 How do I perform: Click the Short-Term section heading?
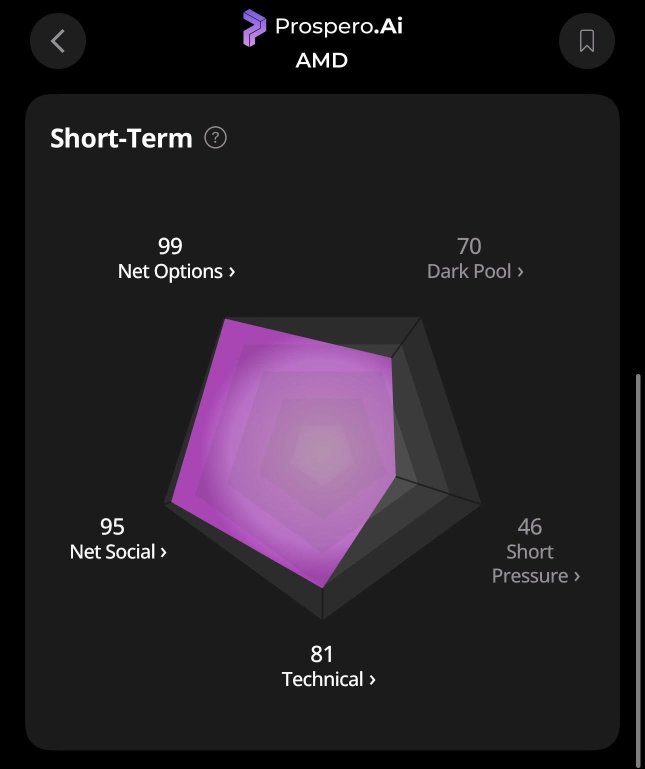121,138
